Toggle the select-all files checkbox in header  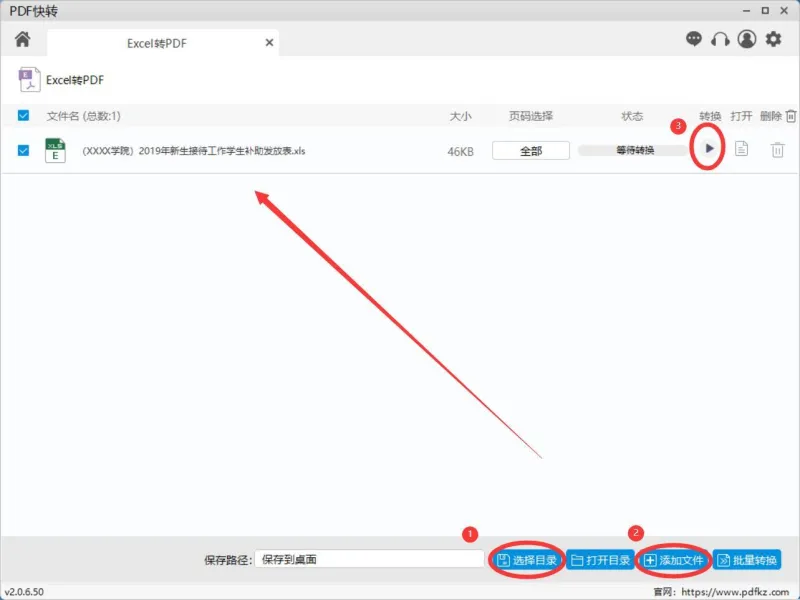click(x=23, y=115)
